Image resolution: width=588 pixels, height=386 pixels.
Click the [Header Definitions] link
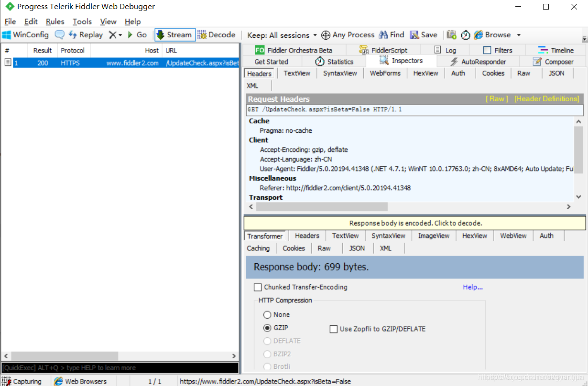tap(547, 99)
